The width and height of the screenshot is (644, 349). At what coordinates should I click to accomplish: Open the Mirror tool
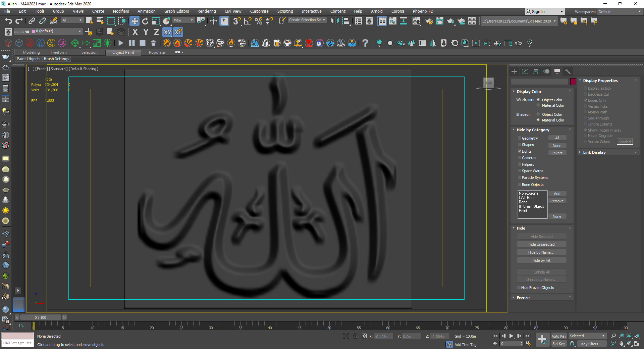coord(335,21)
